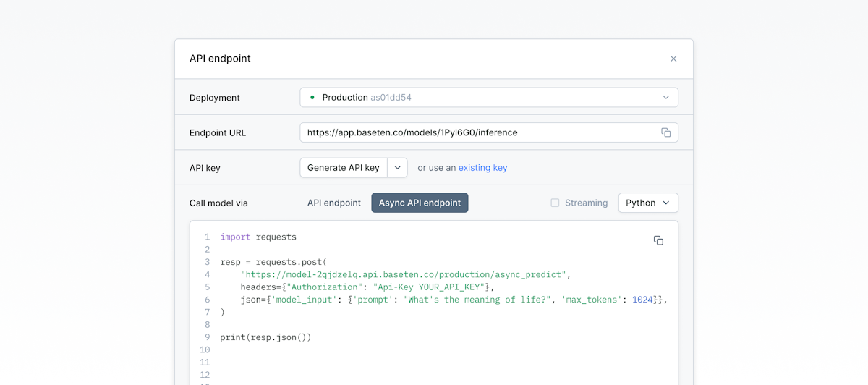Click the headers Authorization code line

click(x=367, y=287)
